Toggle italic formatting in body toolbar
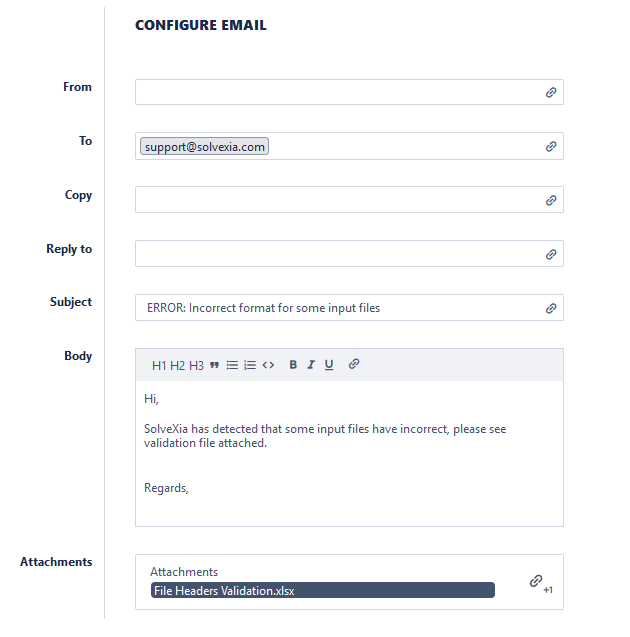The image size is (630, 637). [x=311, y=365]
